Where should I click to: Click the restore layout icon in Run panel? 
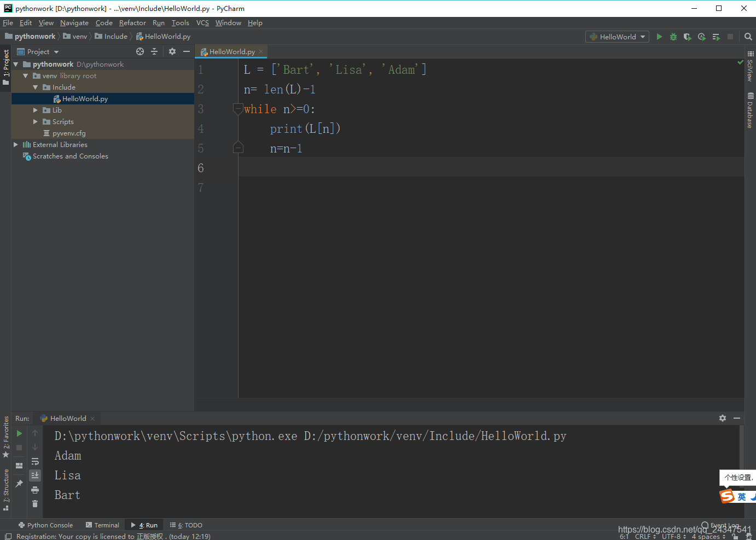point(19,466)
